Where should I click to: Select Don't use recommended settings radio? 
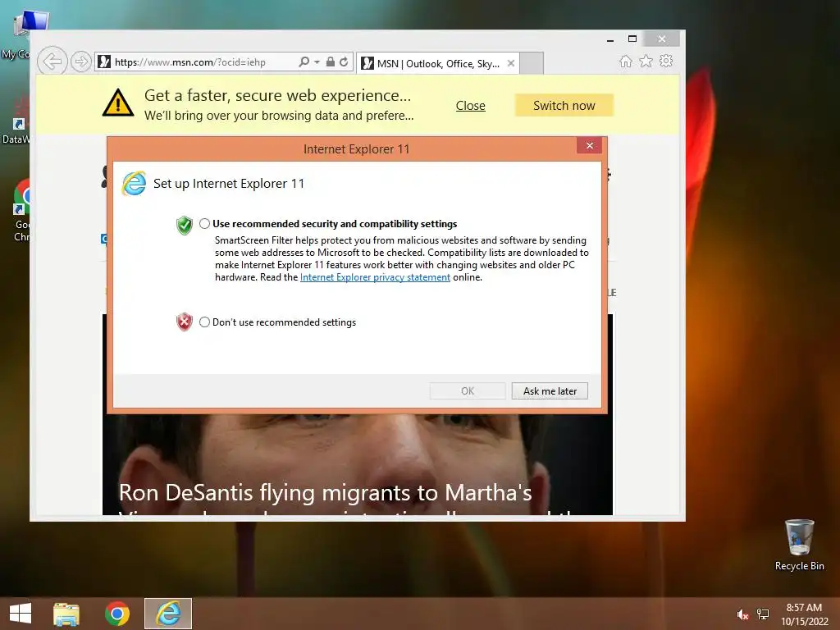(204, 322)
